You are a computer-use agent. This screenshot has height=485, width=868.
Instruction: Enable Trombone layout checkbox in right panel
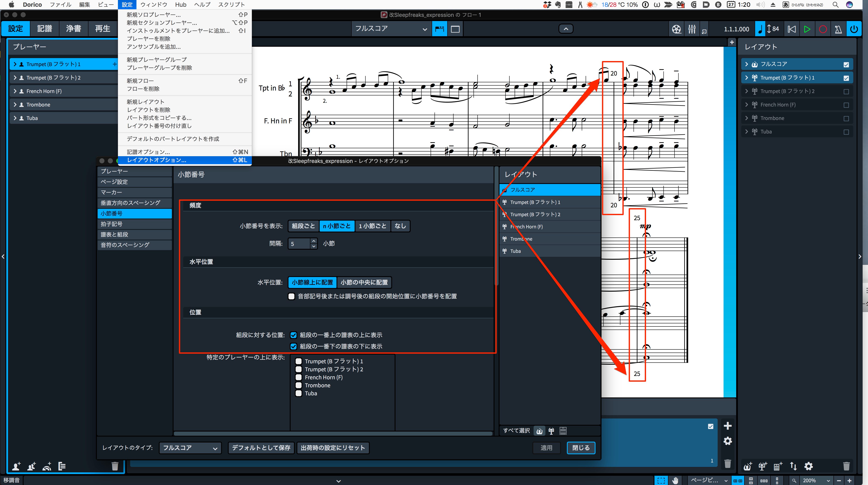846,118
